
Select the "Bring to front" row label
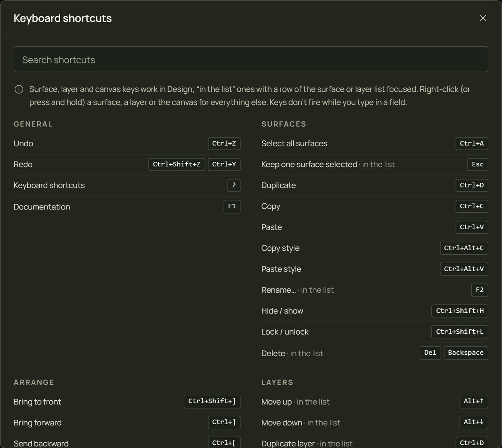pos(37,402)
